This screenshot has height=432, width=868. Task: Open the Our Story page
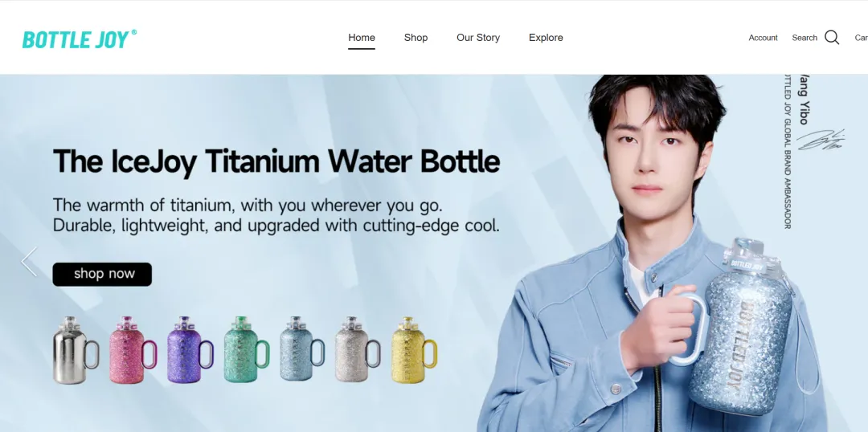point(478,38)
